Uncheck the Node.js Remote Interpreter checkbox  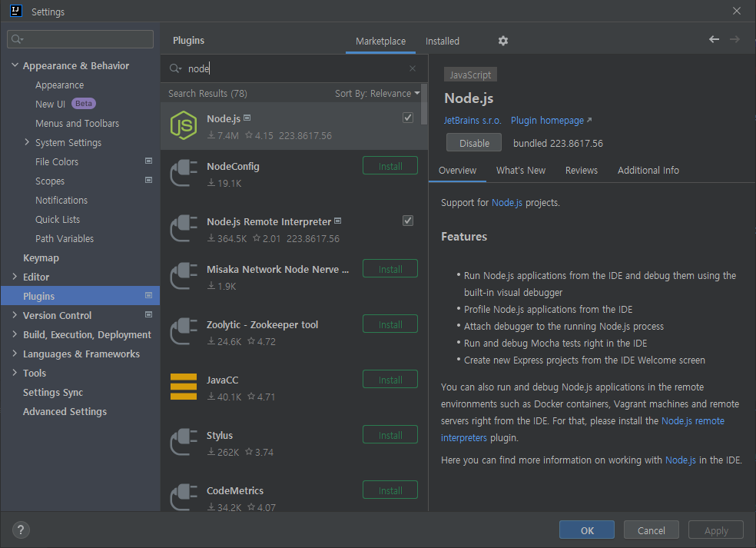coord(408,221)
